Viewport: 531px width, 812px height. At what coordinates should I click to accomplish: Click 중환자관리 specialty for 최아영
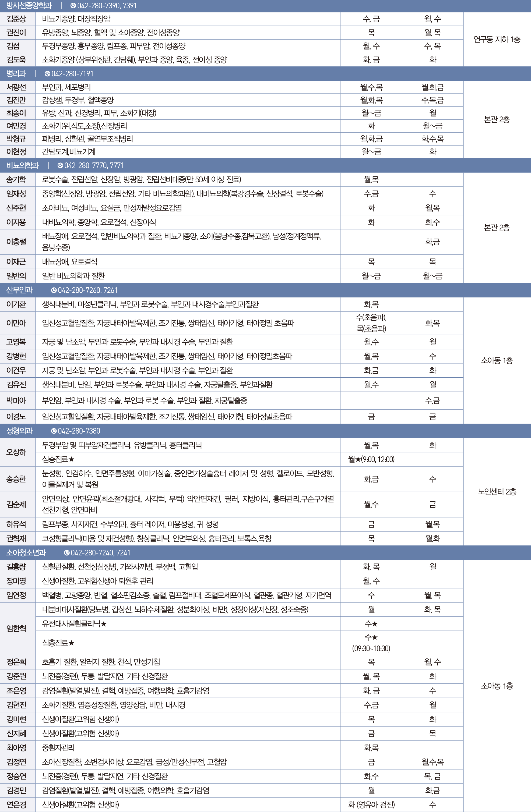pyautogui.click(x=58, y=747)
